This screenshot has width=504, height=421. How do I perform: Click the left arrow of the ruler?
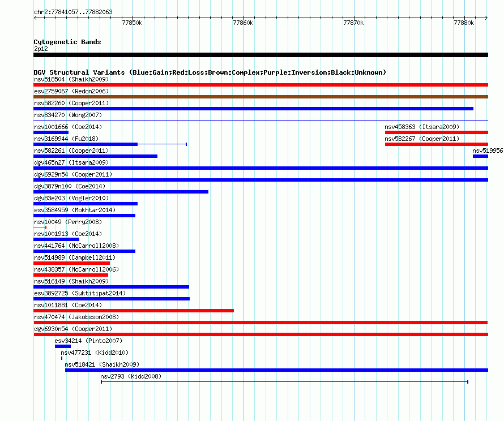coord(35,18)
